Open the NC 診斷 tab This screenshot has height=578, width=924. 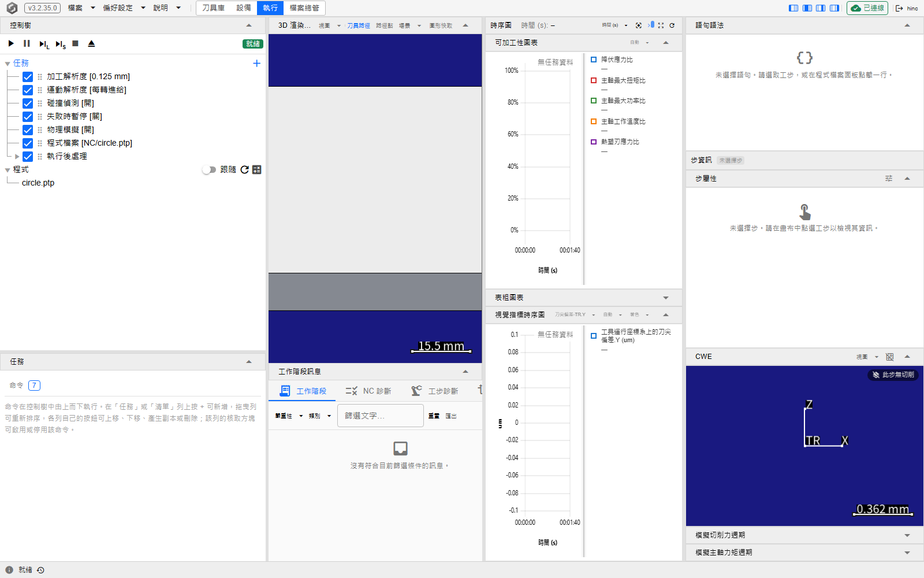(368, 391)
